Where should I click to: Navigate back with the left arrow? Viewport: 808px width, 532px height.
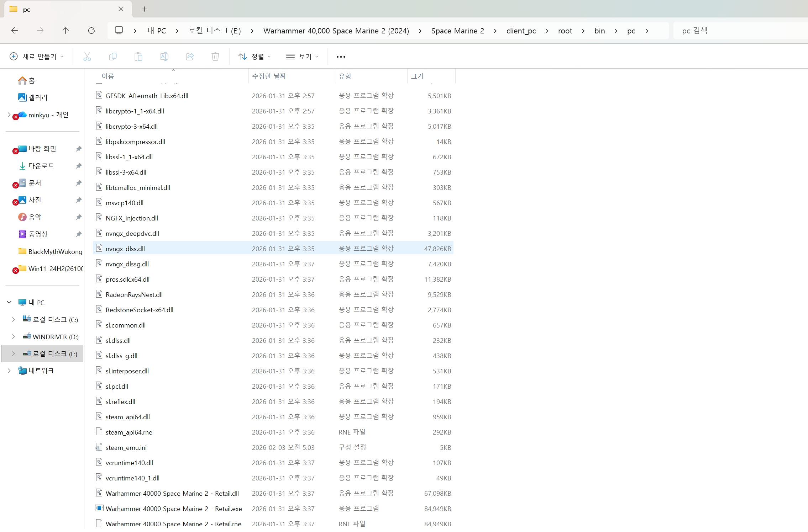[15, 31]
